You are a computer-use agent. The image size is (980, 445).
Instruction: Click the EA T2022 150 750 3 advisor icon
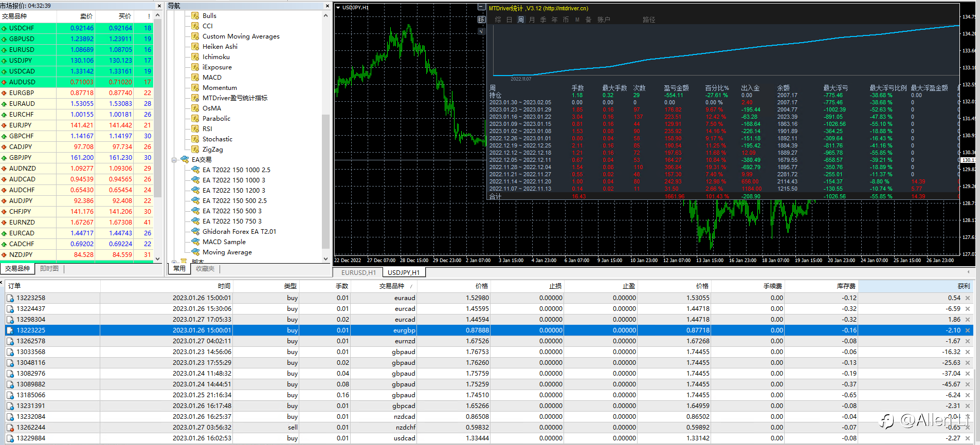[195, 221]
